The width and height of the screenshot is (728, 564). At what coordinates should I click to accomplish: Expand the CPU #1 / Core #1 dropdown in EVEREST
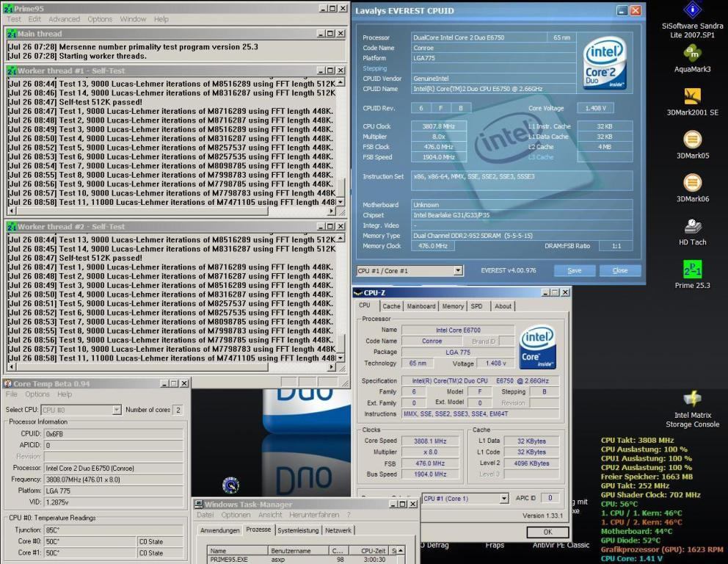(x=458, y=270)
